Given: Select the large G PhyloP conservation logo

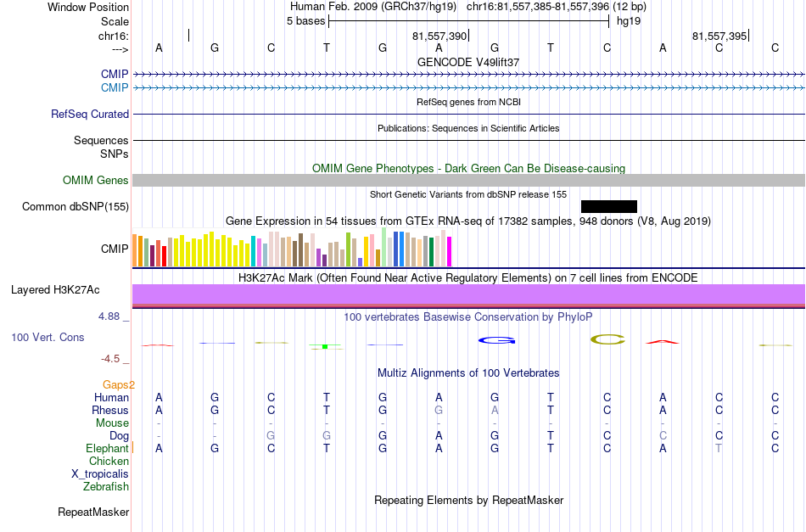Looking at the screenshot, I should [x=496, y=340].
